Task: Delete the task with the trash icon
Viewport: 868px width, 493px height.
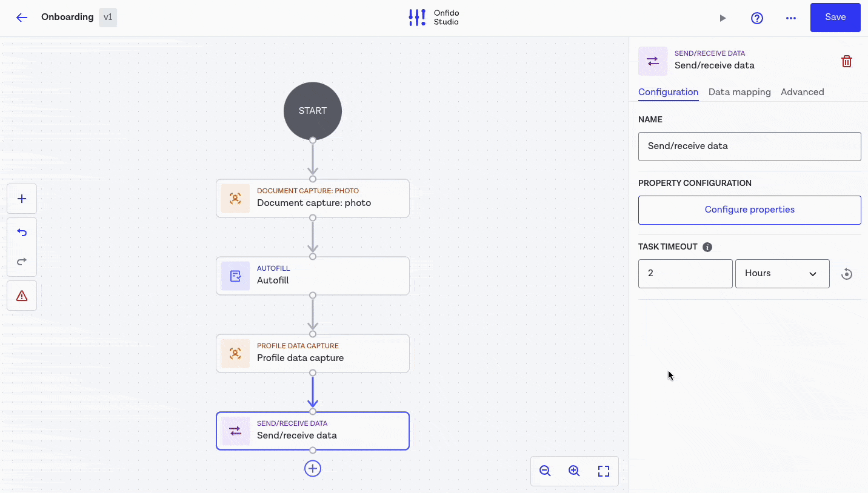Action: click(847, 61)
